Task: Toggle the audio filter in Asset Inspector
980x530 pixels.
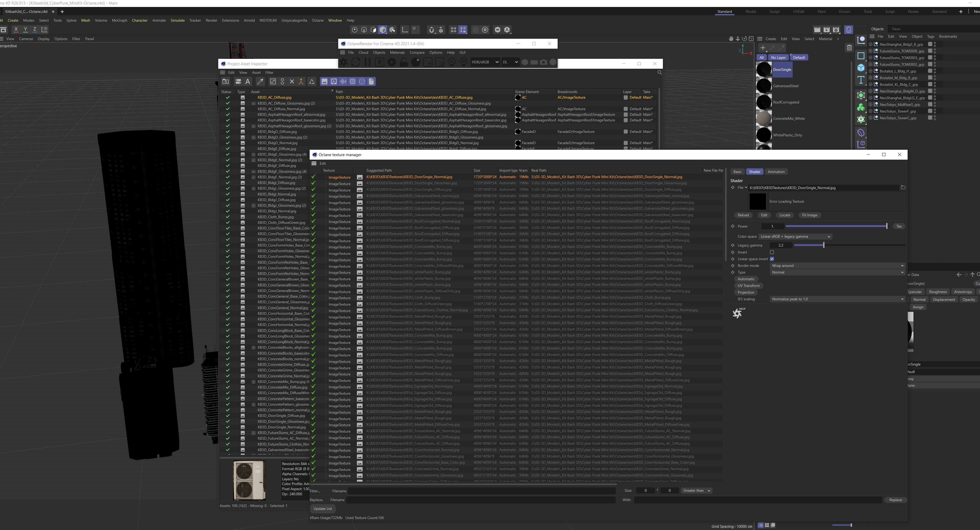Action: click(343, 82)
